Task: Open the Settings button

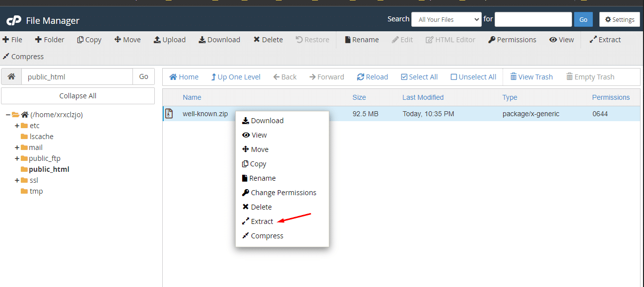Action: 619,19
